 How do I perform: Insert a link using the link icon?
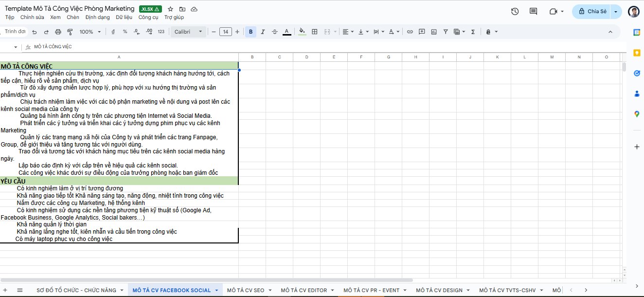410,32
